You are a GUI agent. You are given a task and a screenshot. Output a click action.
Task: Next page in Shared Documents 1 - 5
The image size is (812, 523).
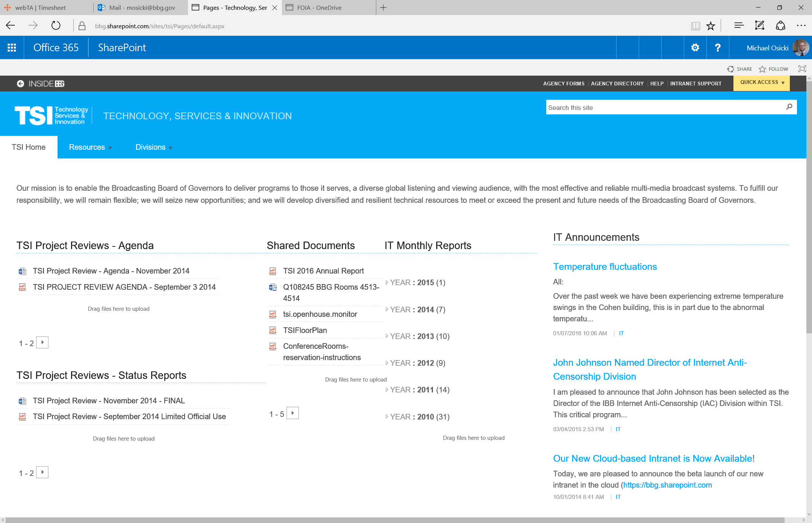292,413
